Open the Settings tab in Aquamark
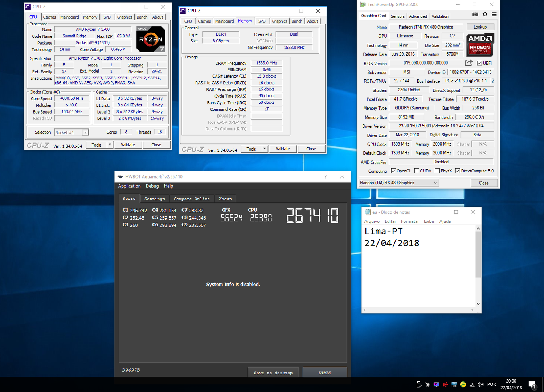544x392 pixels. click(155, 199)
